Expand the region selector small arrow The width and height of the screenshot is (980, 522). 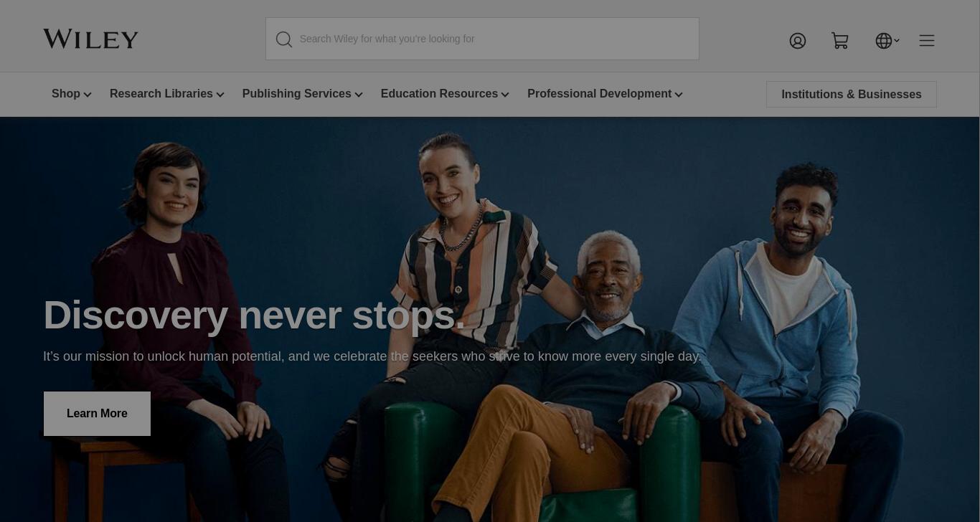[x=897, y=41]
